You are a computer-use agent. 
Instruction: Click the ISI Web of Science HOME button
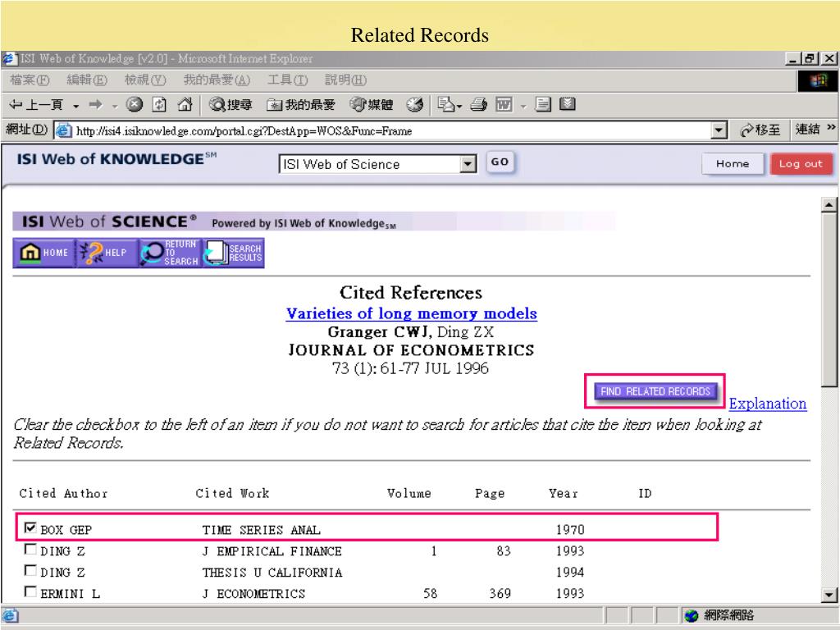(x=44, y=253)
